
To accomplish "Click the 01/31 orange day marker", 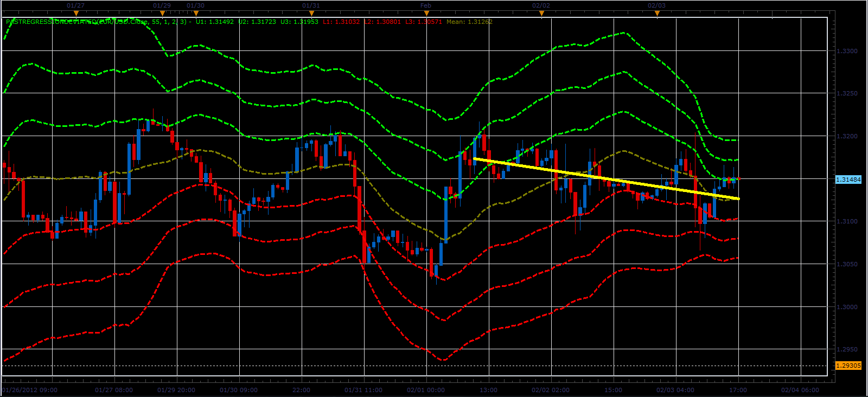I will [x=311, y=13].
